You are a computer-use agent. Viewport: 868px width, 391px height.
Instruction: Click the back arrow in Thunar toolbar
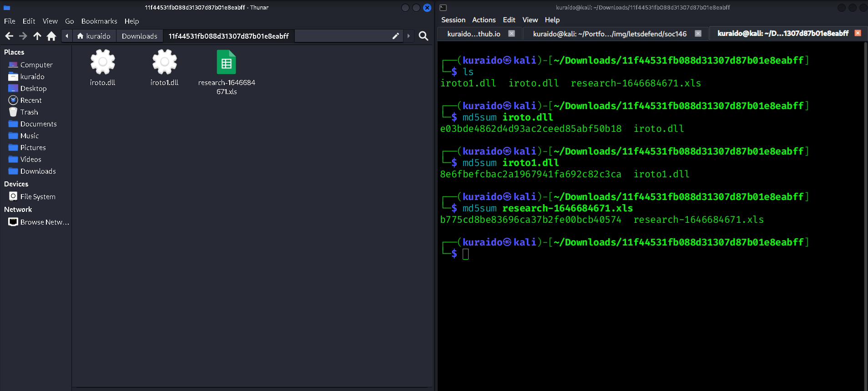pyautogui.click(x=9, y=36)
